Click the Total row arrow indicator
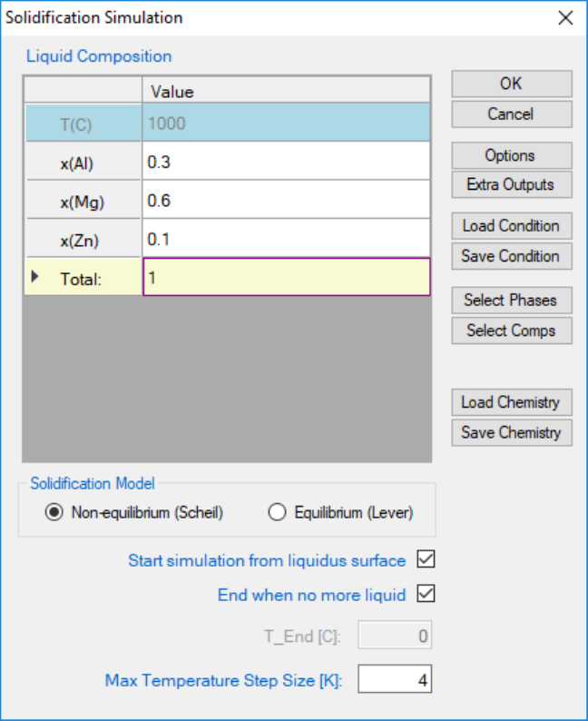 [34, 276]
